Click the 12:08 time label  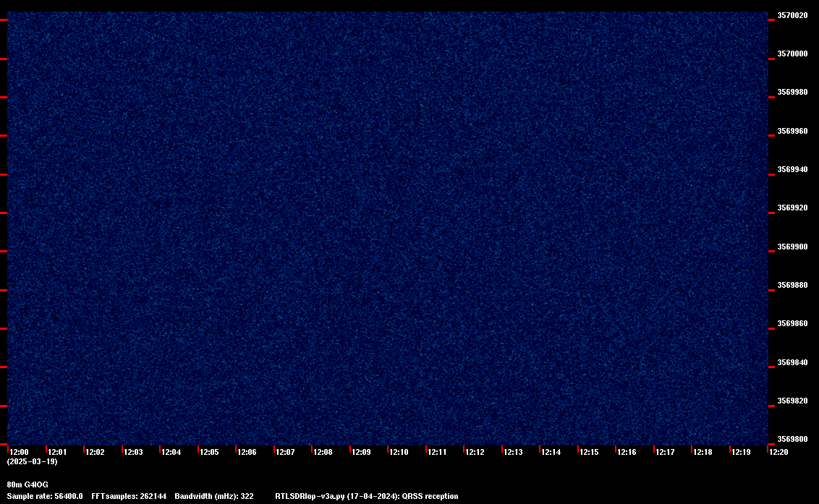[323, 452]
